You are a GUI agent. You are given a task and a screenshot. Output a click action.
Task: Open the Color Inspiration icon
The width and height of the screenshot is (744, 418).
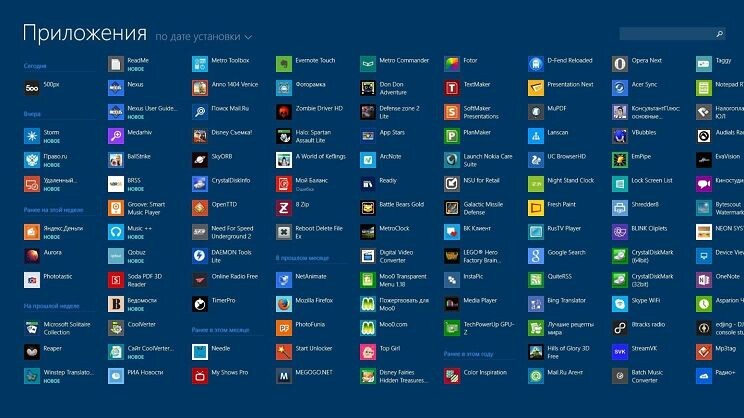coord(452,376)
